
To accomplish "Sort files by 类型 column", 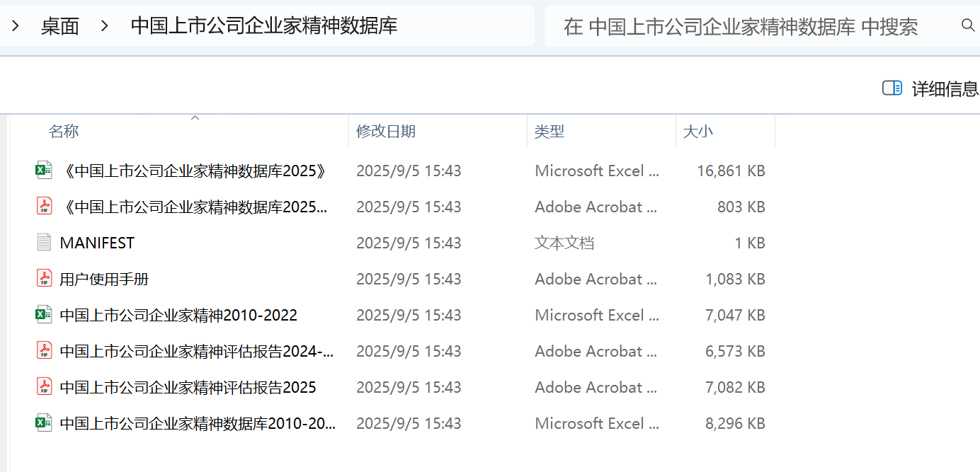I will point(549,131).
